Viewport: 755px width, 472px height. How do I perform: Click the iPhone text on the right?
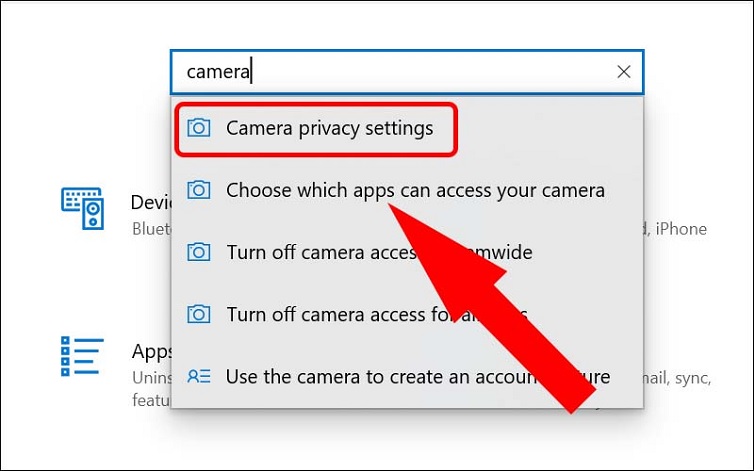point(681,229)
